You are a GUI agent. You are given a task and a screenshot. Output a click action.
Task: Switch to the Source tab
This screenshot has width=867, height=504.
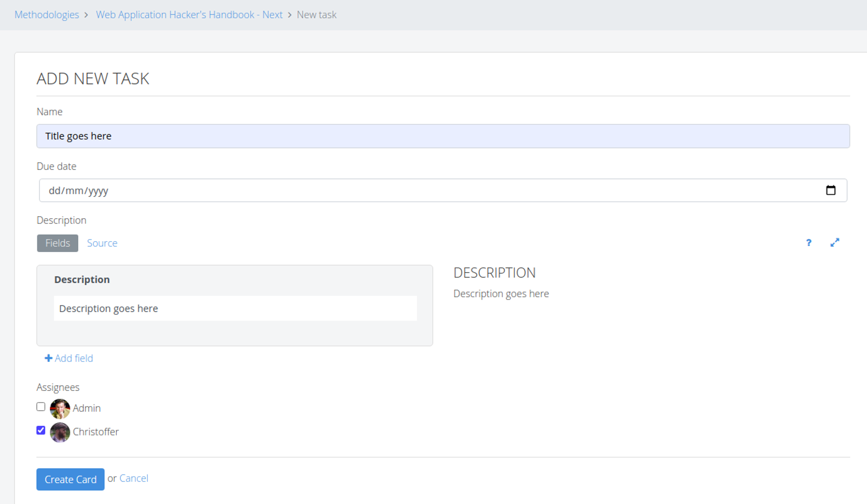102,243
